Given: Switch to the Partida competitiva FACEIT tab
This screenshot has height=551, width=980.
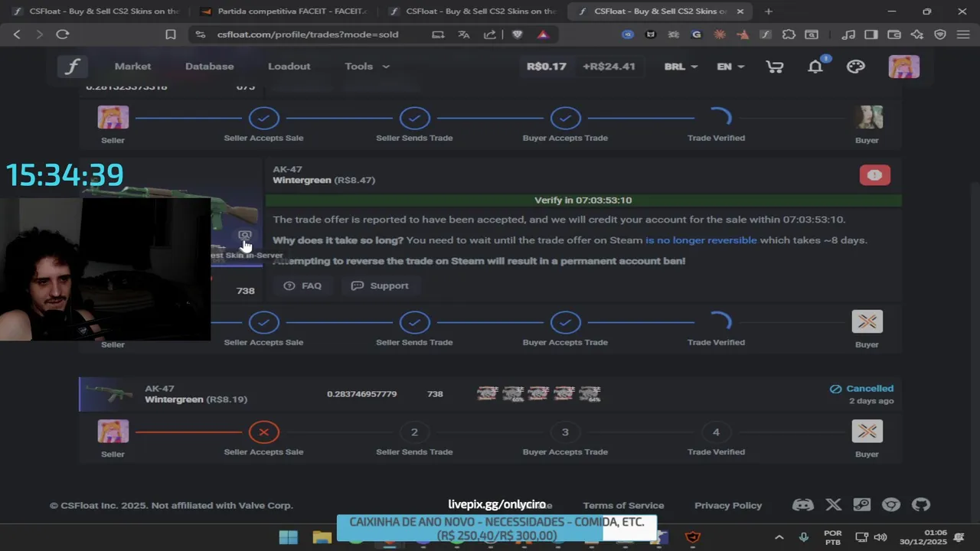Looking at the screenshot, I should (283, 11).
